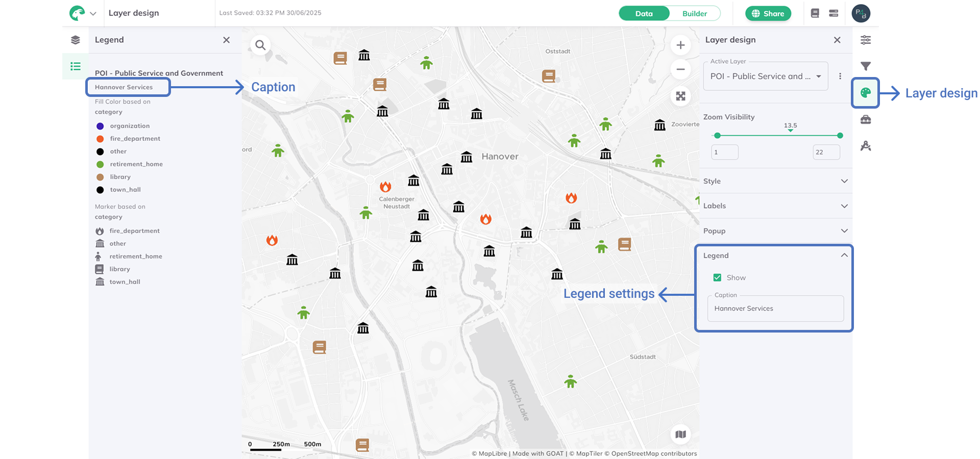
Task: Click the Caption text field
Action: 775,309
